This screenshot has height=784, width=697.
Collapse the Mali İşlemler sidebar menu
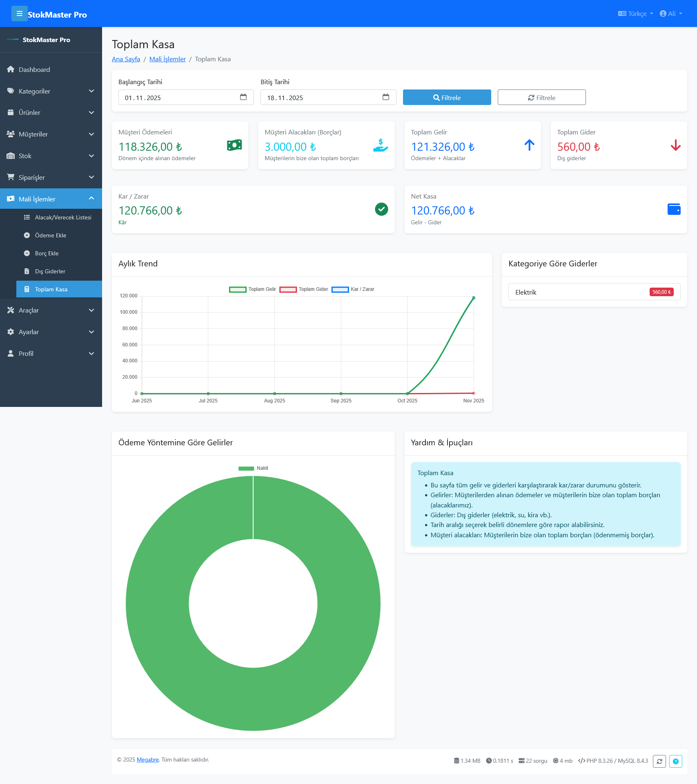[51, 199]
